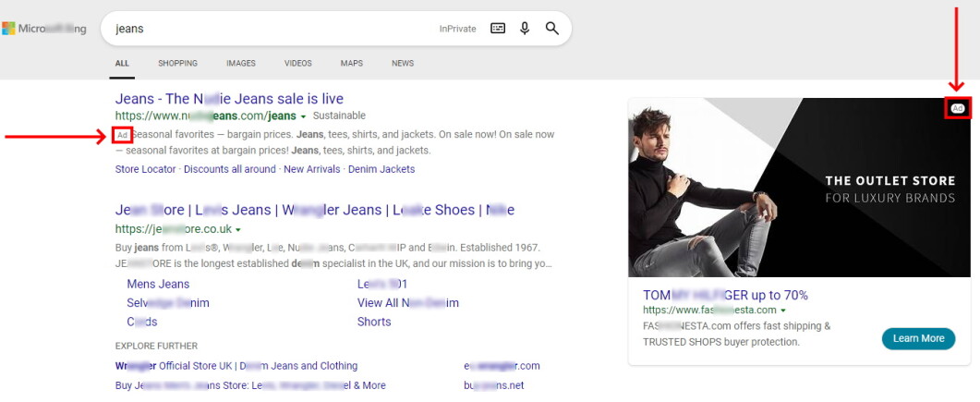
Task: Select the MAPS tab
Action: [352, 63]
